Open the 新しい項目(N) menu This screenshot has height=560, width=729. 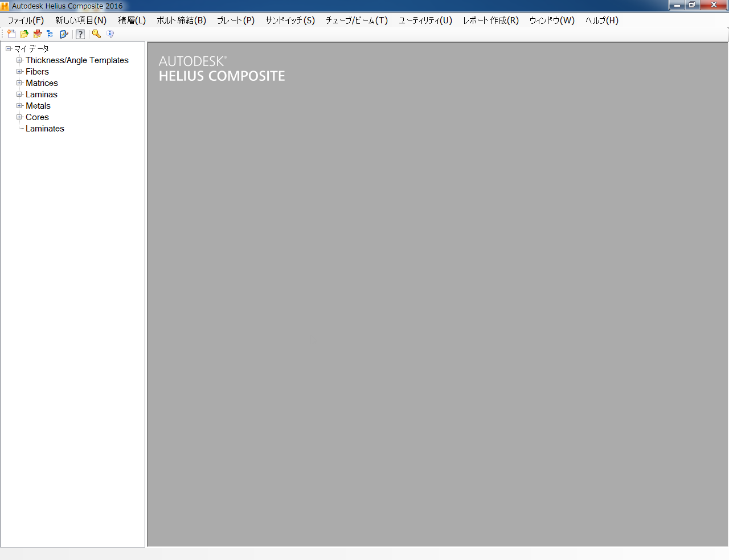pyautogui.click(x=81, y=20)
